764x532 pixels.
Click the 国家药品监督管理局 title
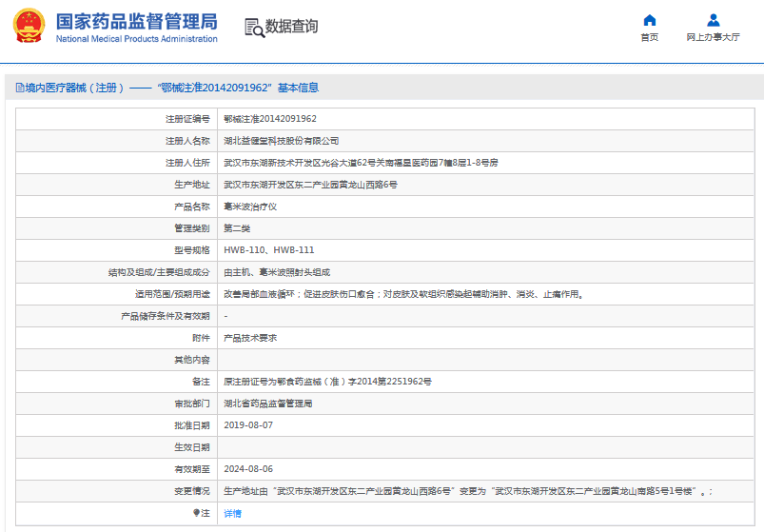(136, 22)
